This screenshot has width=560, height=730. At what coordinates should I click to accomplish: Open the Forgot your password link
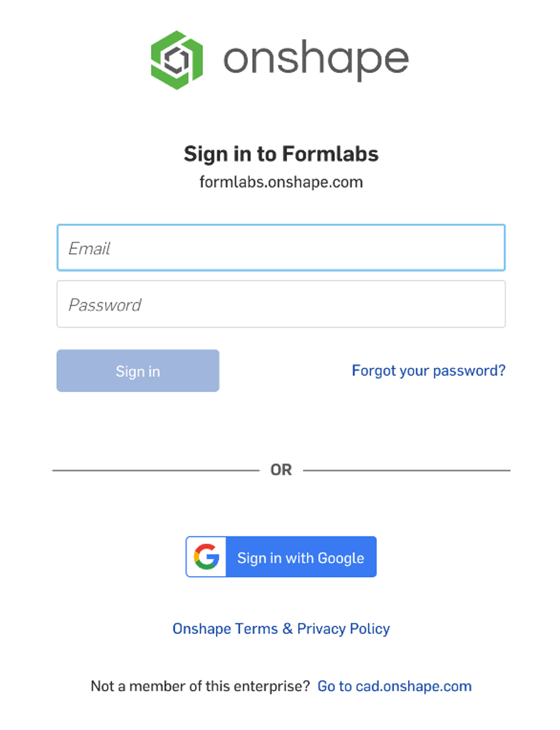(x=428, y=371)
